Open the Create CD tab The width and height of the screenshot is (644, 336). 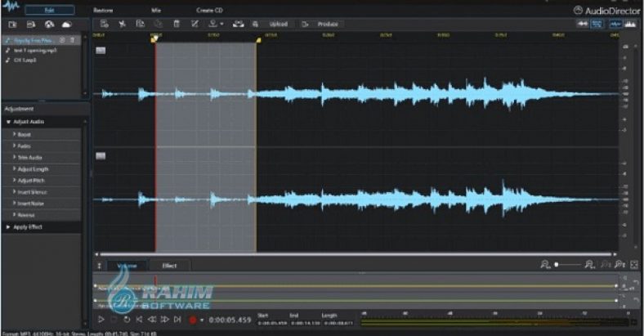pos(209,11)
